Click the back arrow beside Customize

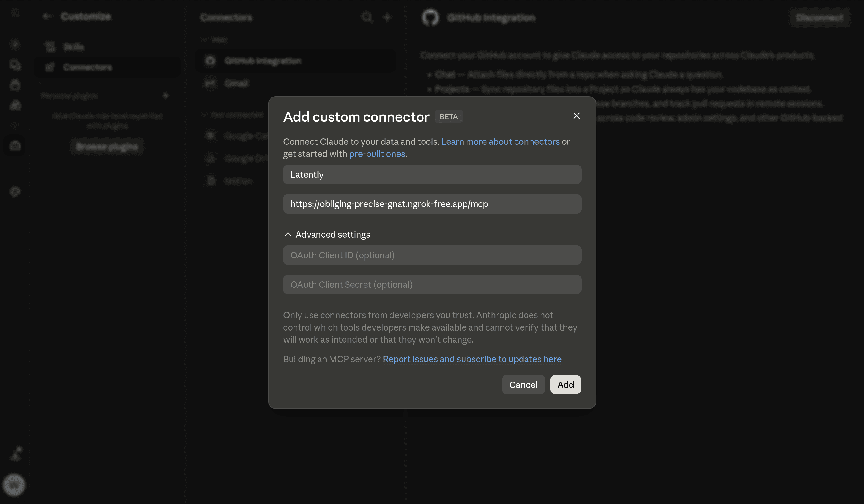click(47, 16)
